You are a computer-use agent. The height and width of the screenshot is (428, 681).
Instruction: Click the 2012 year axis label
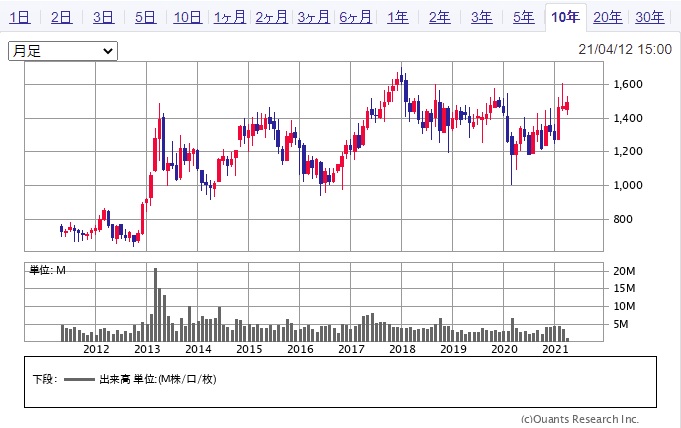(96, 349)
